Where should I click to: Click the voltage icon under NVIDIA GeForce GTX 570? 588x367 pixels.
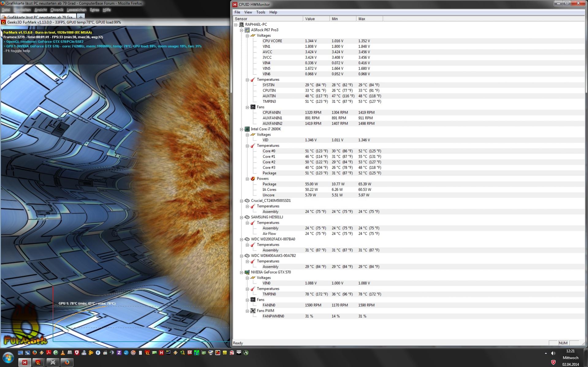[253, 278]
